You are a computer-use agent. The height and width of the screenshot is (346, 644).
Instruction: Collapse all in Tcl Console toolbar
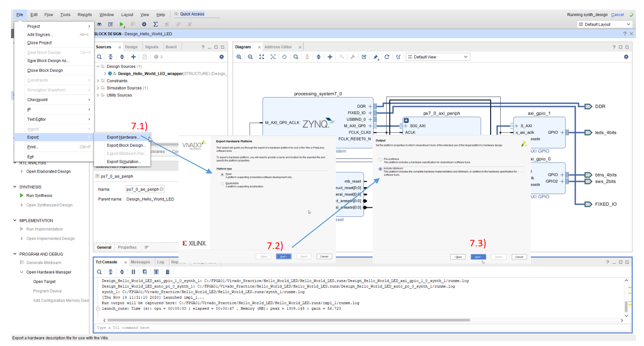point(111,272)
